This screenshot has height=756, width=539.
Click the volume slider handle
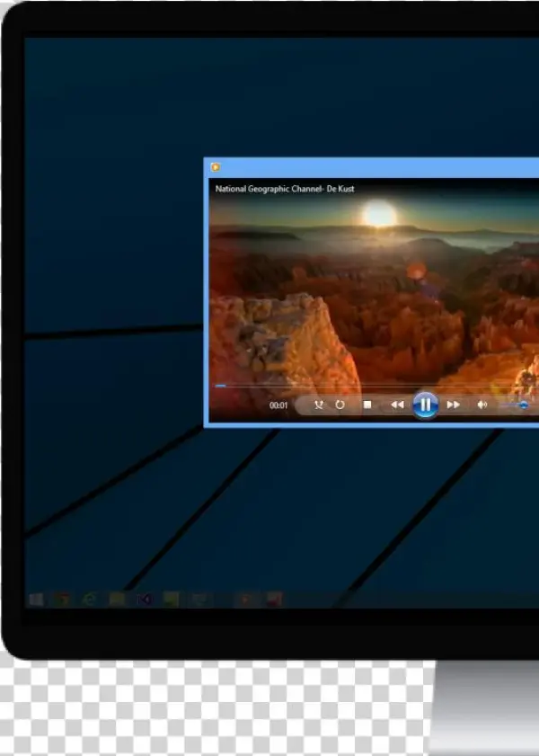(x=524, y=405)
